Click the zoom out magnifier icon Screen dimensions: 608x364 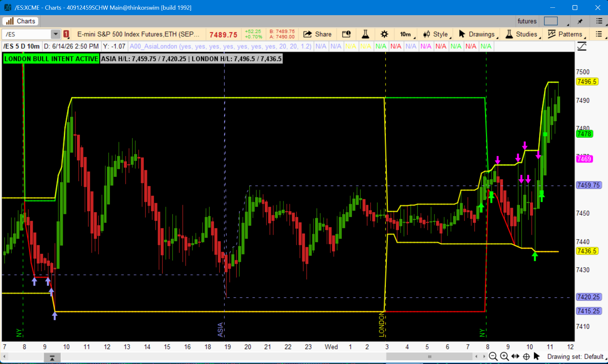493,357
